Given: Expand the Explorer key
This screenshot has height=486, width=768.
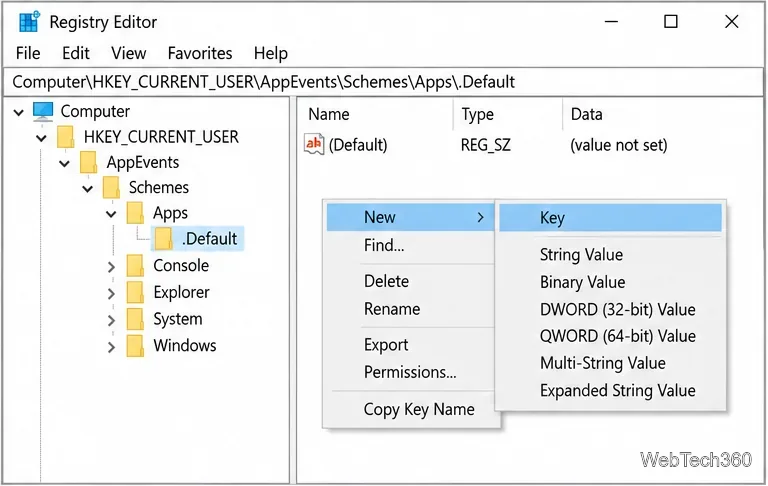Looking at the screenshot, I should [111, 294].
